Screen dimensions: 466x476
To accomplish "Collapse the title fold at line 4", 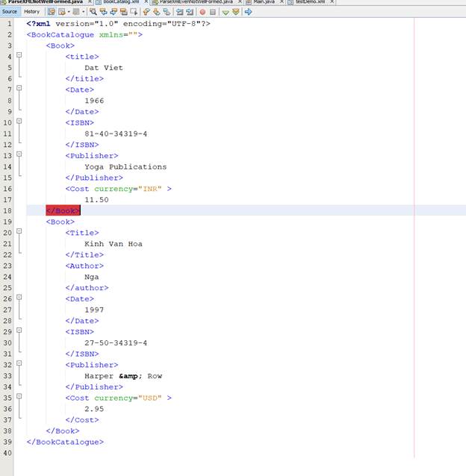I will (19, 55).
